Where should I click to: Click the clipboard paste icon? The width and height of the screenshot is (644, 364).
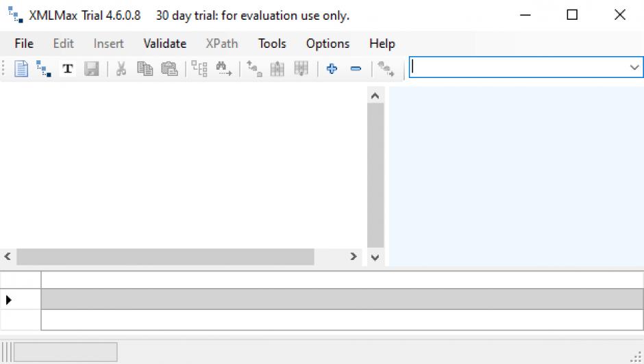pos(169,68)
